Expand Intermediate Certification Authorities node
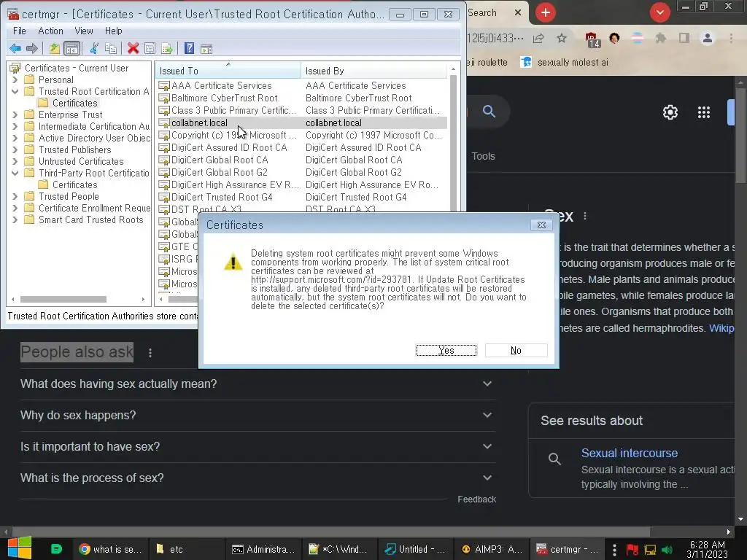The width and height of the screenshot is (747, 560). point(15,126)
